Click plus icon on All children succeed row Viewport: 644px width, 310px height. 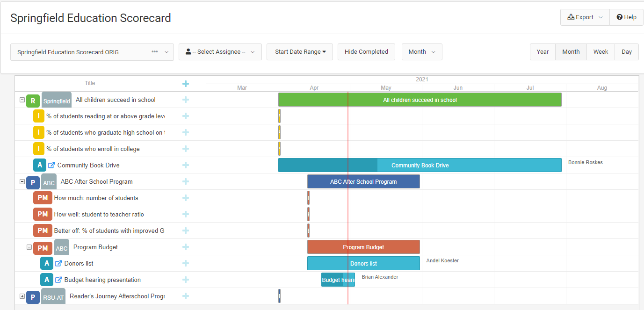[186, 100]
